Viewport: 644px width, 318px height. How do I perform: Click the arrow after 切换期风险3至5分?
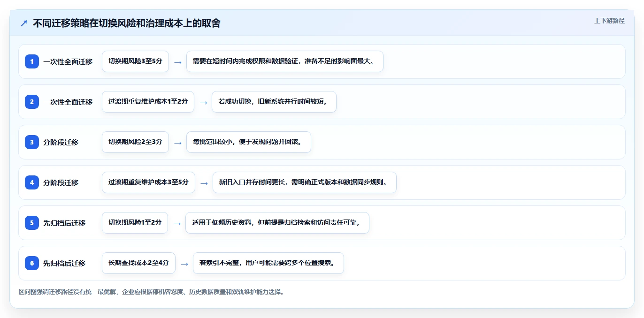point(177,62)
